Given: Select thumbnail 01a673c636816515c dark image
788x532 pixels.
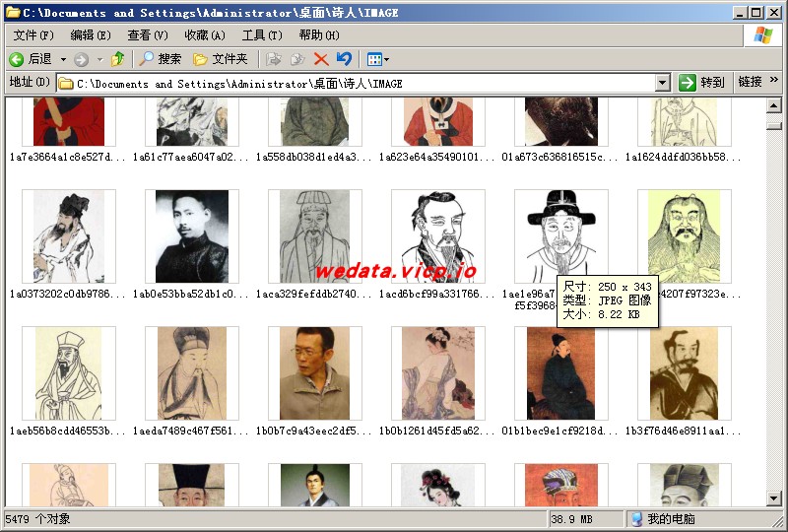Looking at the screenshot, I should click(x=561, y=122).
